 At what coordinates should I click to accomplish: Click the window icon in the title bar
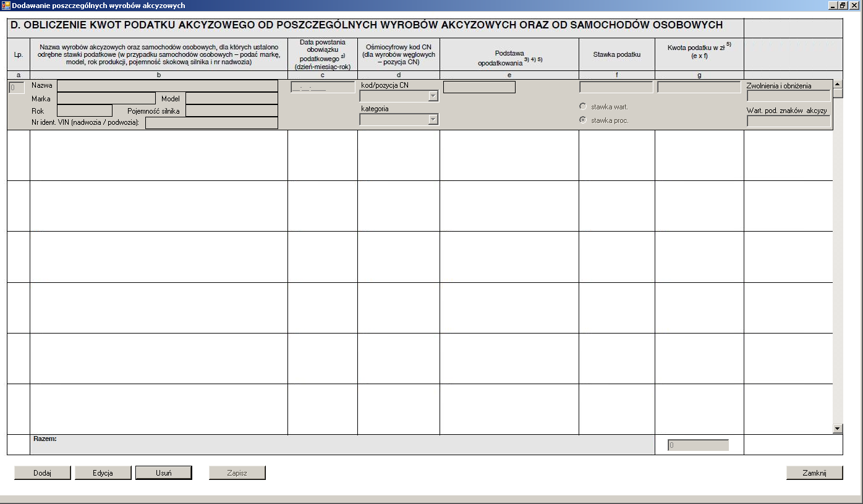(6, 5)
